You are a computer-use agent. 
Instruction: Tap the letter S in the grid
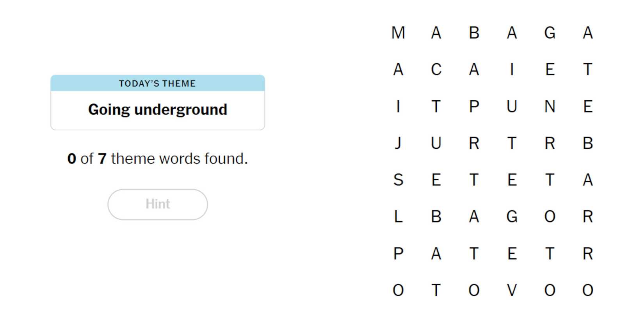pos(398,180)
